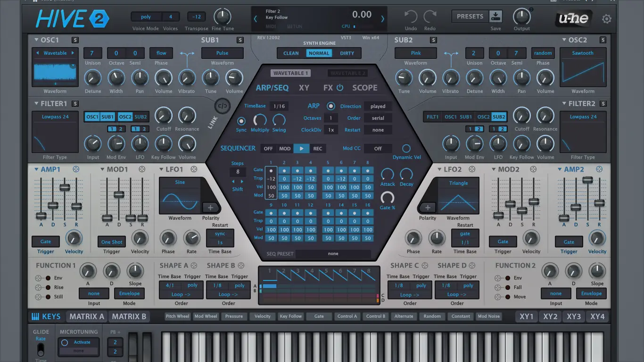The height and width of the screenshot is (362, 644).
Task: Open ARP Order serial dropdown
Action: click(378, 118)
